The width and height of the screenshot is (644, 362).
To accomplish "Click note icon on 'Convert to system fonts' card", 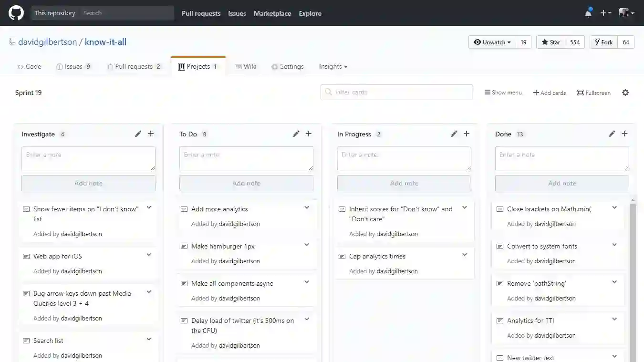I will (500, 247).
